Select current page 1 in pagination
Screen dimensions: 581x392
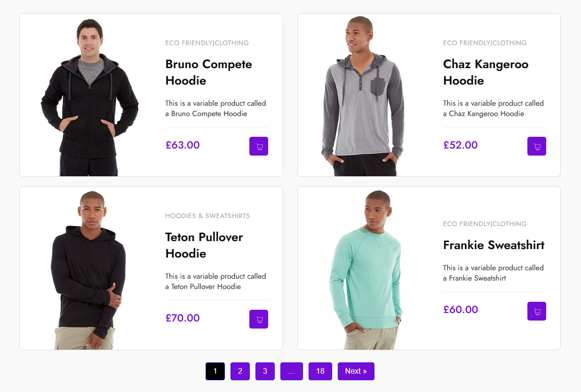coord(215,371)
